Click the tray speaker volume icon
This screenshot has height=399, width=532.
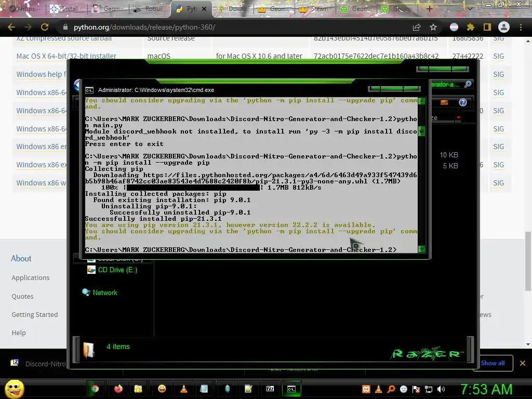point(441,389)
